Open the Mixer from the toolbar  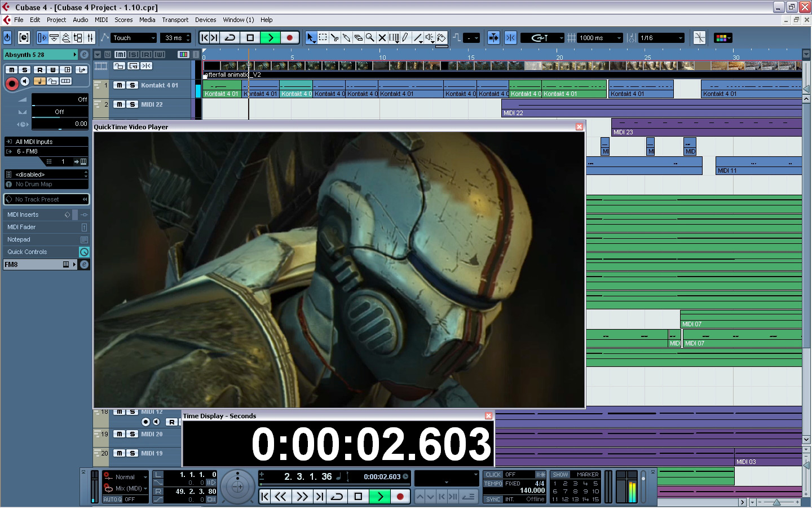point(90,38)
